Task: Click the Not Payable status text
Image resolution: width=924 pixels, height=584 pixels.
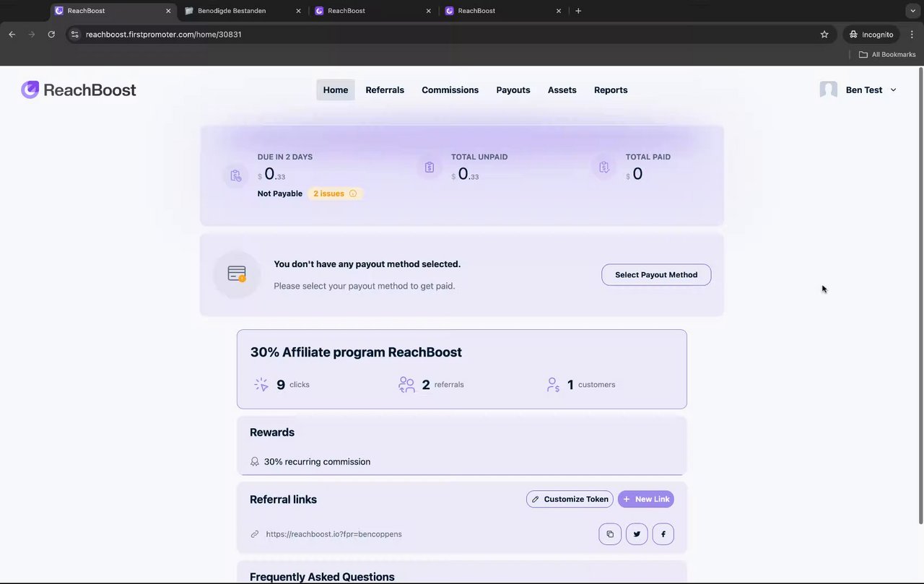Action: pyautogui.click(x=280, y=193)
